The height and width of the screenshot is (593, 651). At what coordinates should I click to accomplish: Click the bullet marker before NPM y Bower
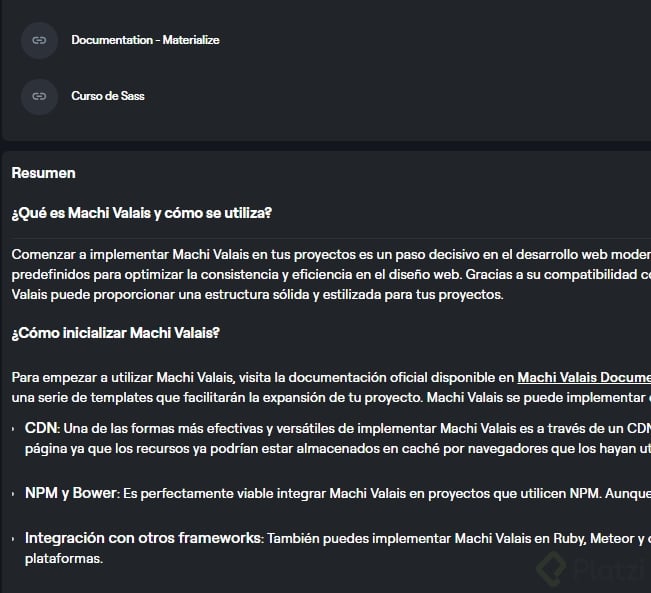(15, 493)
